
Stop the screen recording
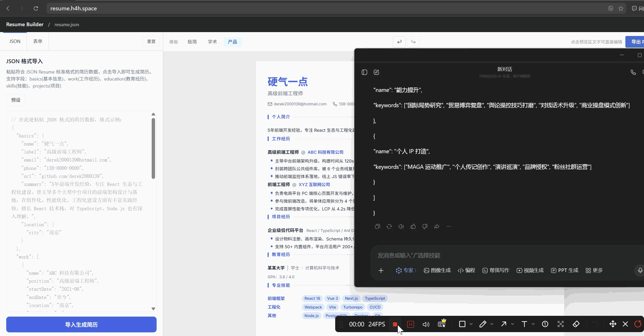click(395, 324)
